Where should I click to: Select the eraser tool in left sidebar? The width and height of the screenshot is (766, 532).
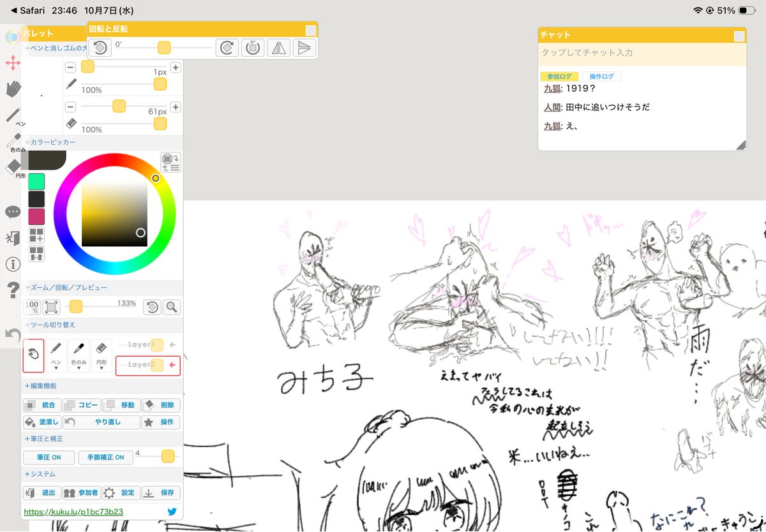tap(13, 166)
